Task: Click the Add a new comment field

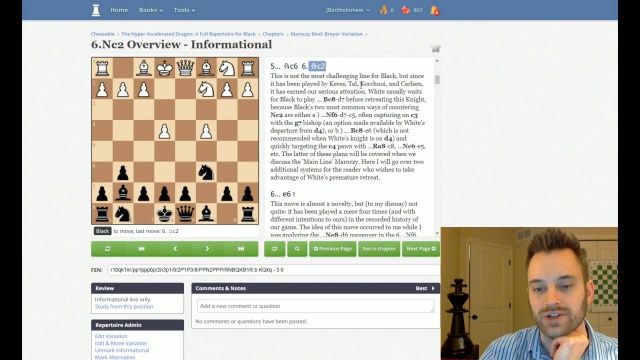Action: tap(316, 306)
